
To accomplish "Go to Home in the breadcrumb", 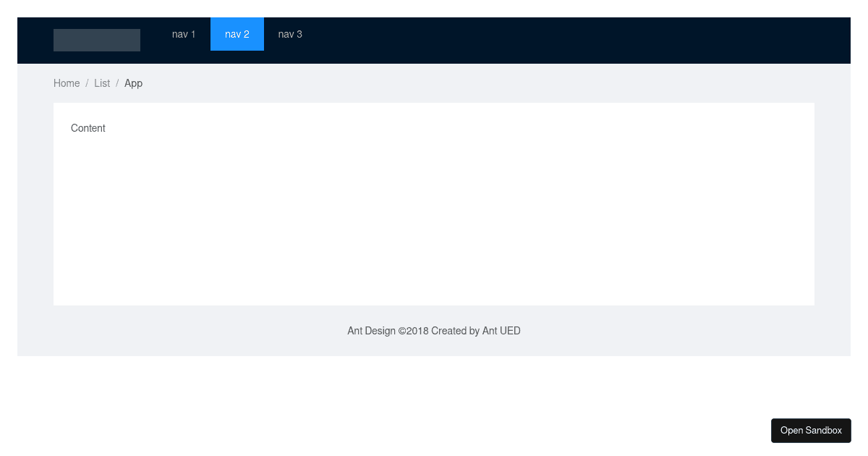I will (x=67, y=83).
